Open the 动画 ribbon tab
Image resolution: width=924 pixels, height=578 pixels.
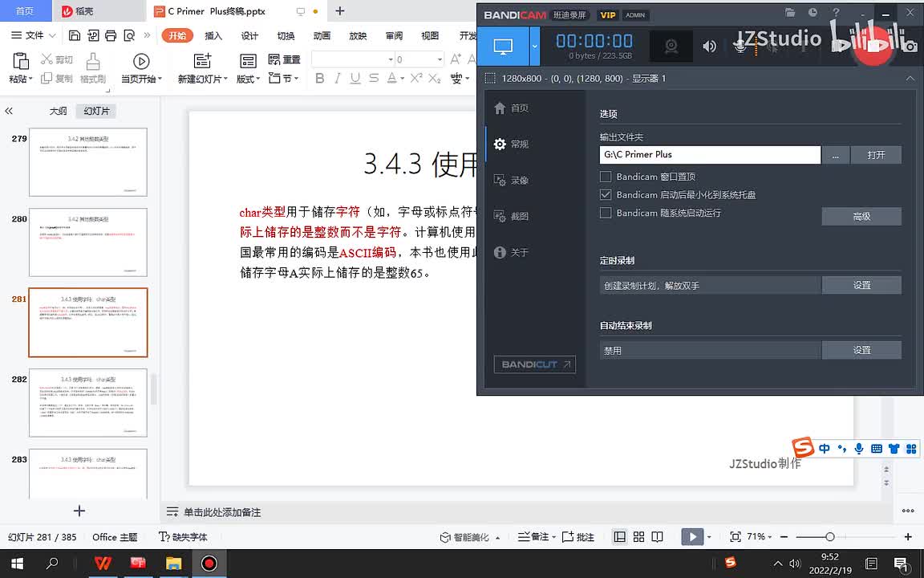(x=322, y=36)
